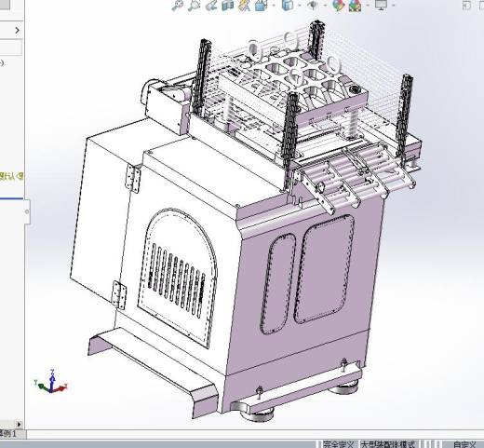Image resolution: width=484 pixels, height=448 pixels.
Task: Click the Apply Scene icon
Action: (356, 6)
